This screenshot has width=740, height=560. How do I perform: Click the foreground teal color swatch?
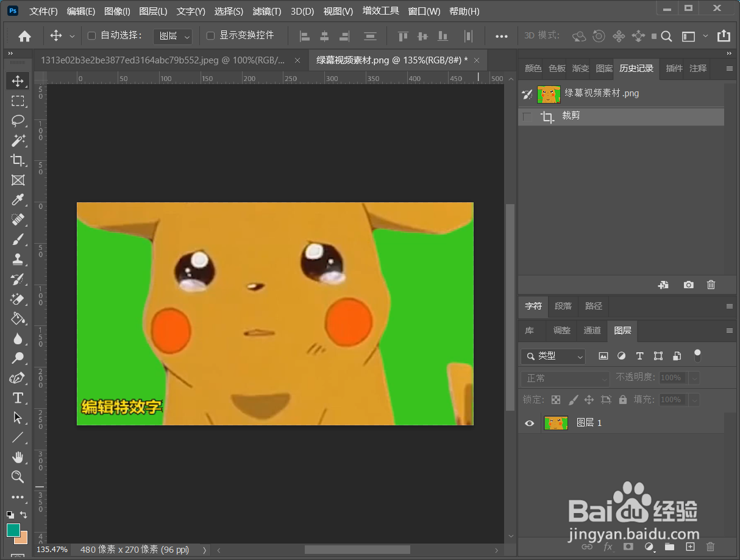pos(13,530)
